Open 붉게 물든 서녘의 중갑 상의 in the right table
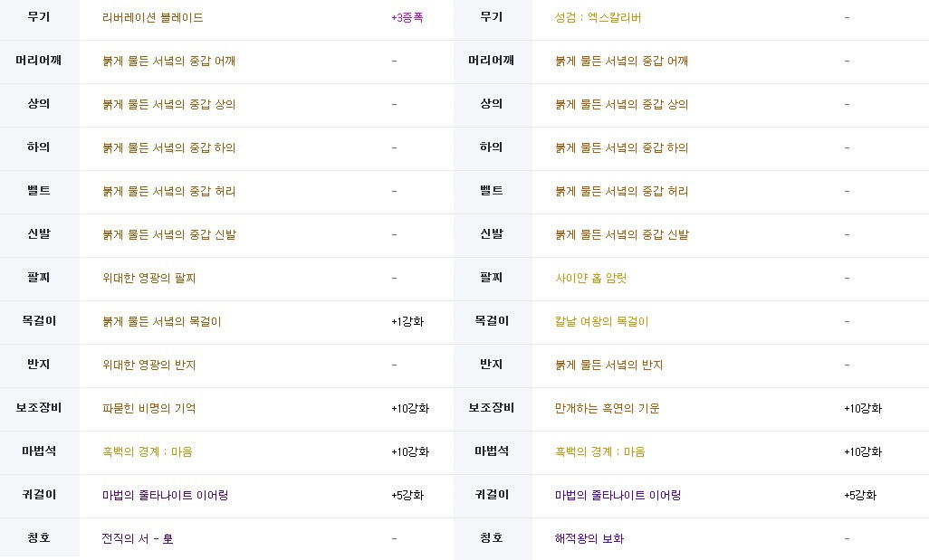929x560 pixels. coord(621,105)
